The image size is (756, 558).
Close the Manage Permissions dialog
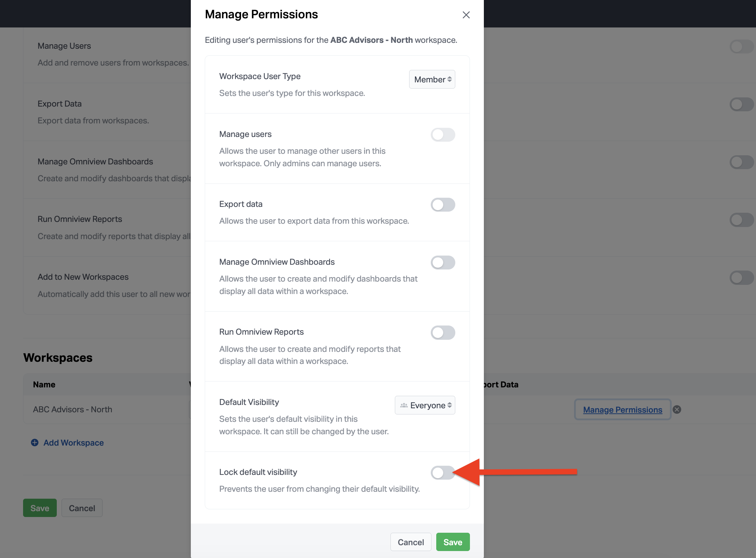[x=466, y=15]
